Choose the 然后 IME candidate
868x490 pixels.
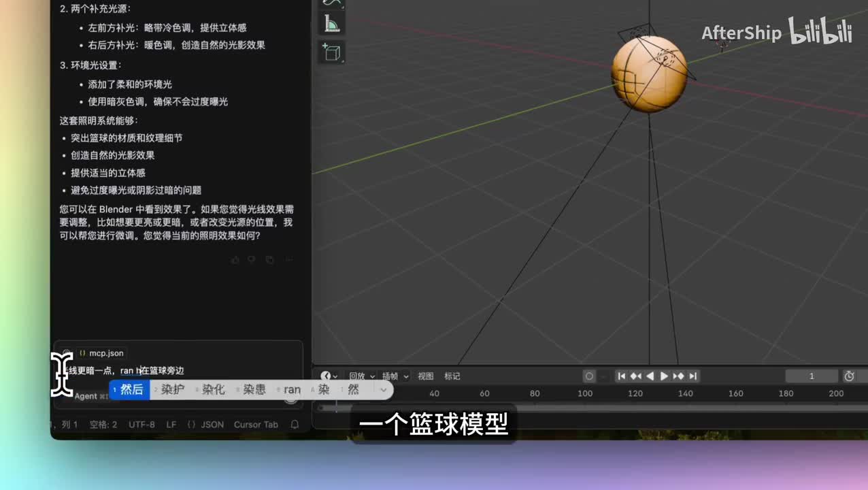tap(131, 390)
